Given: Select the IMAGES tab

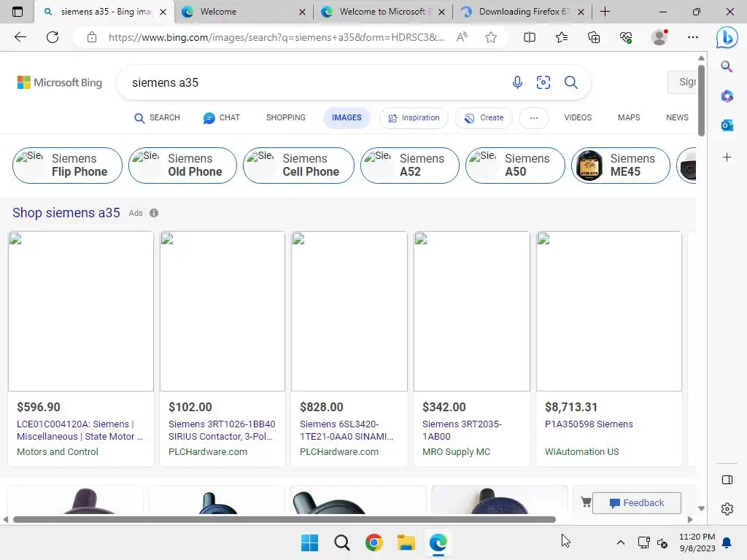Looking at the screenshot, I should pyautogui.click(x=347, y=117).
